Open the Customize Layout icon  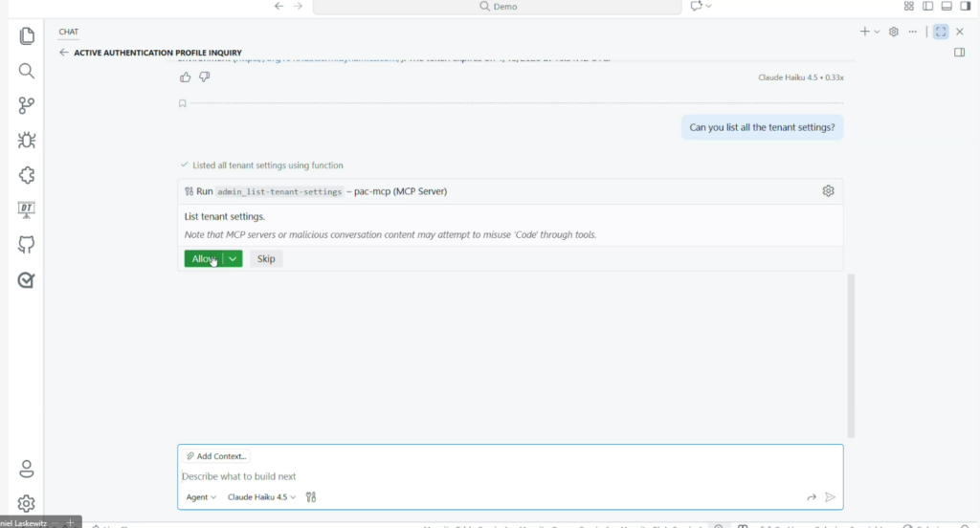point(909,7)
